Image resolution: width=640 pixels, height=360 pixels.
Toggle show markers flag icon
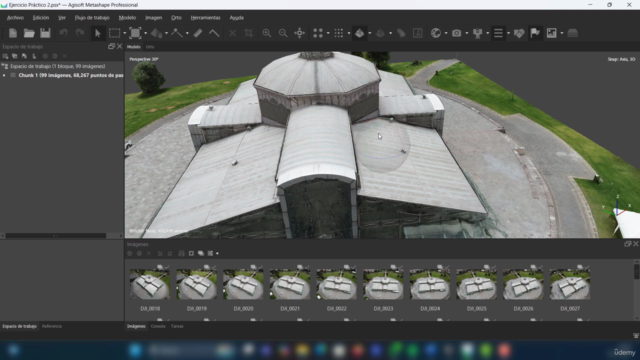click(x=535, y=33)
